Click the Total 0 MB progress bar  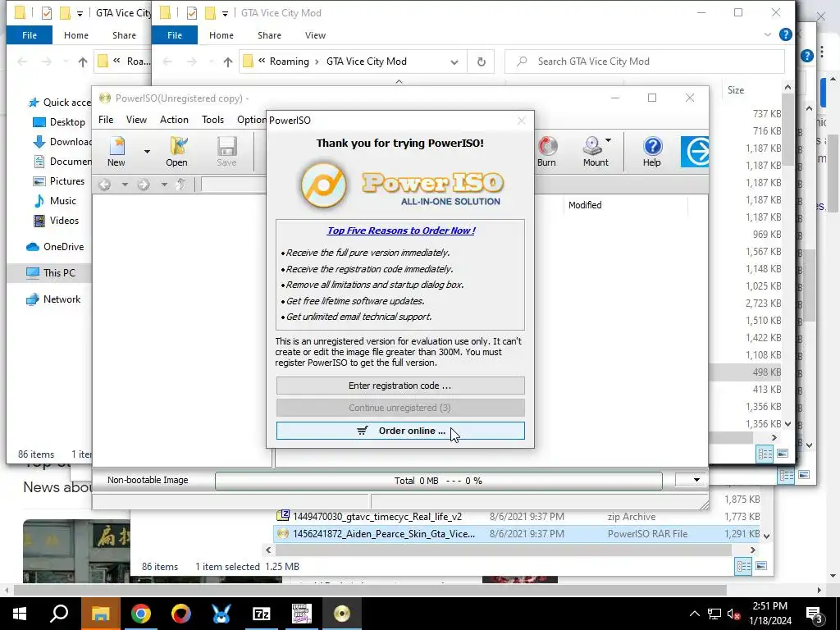click(438, 481)
